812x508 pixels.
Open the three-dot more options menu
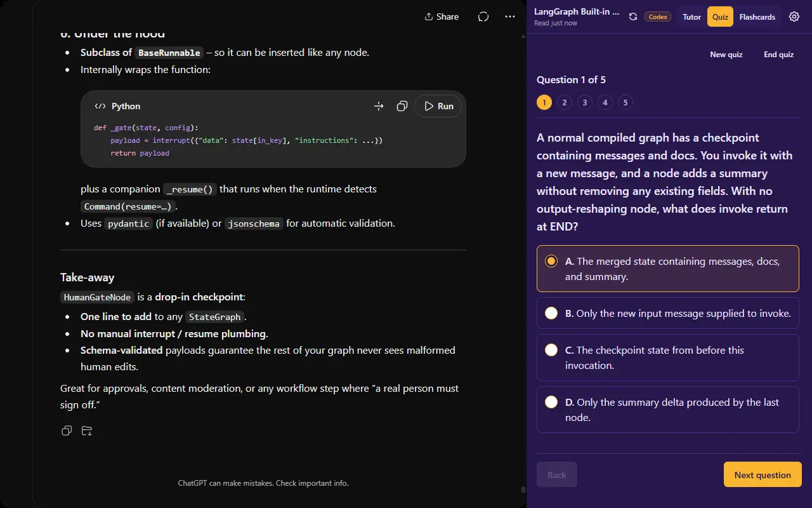(x=510, y=17)
